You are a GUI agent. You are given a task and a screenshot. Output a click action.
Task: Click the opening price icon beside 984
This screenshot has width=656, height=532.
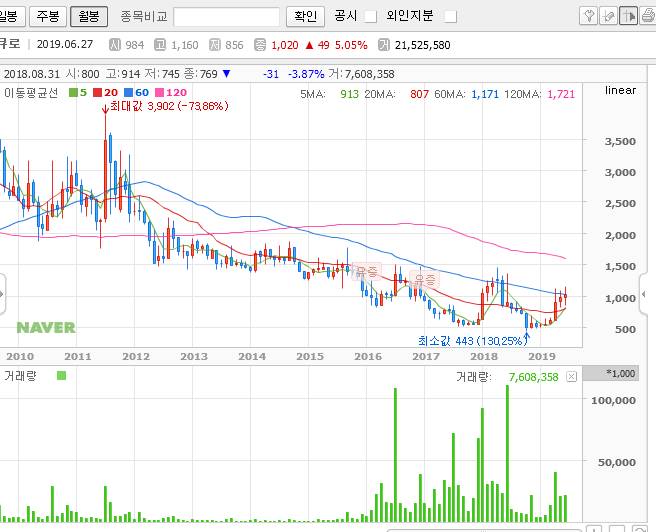pos(115,45)
